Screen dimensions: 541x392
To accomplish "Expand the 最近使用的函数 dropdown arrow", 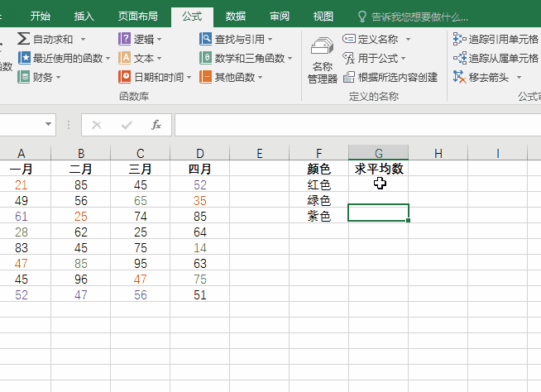I will [x=108, y=59].
